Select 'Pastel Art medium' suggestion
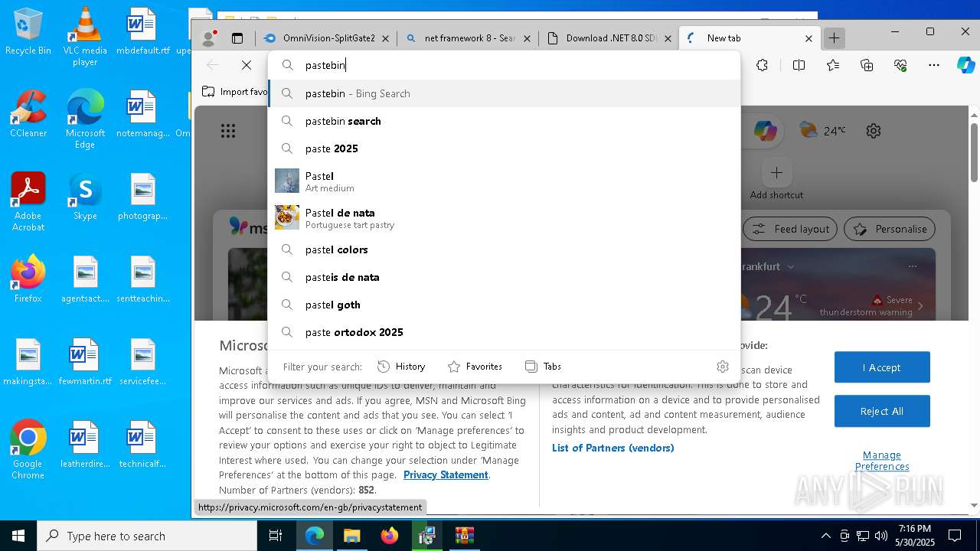 505,181
